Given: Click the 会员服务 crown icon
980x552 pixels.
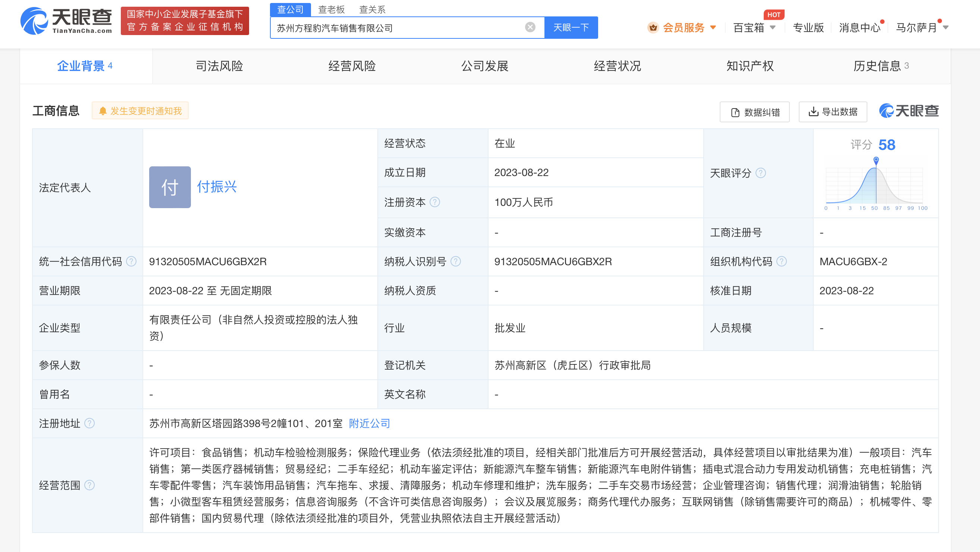Looking at the screenshot, I should coord(653,27).
